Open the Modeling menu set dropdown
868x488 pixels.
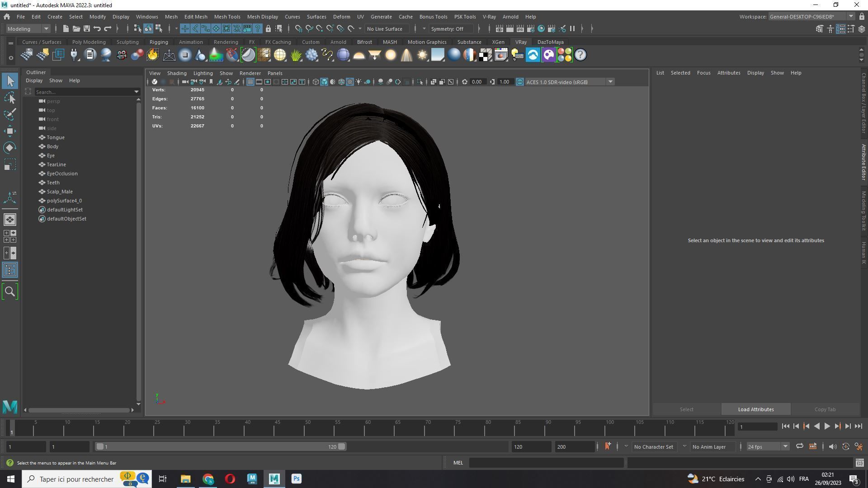(28, 28)
